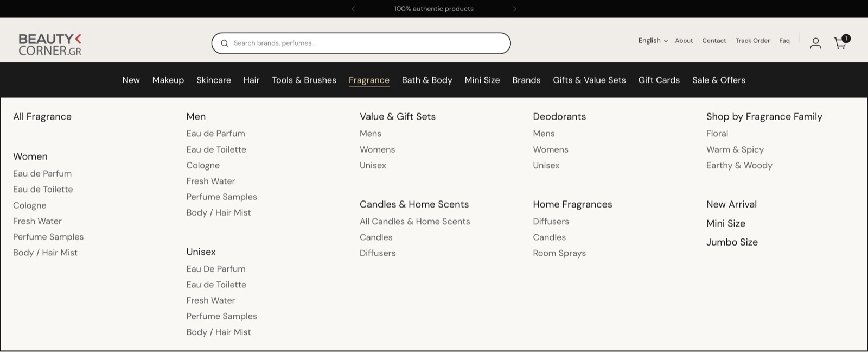Click the Women category heading
The width and height of the screenshot is (868, 352).
click(x=30, y=156)
